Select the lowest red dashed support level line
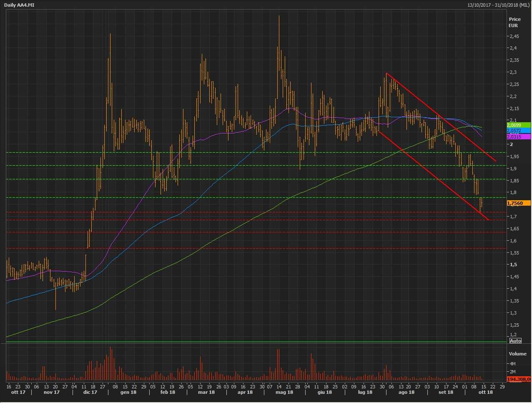 point(250,249)
